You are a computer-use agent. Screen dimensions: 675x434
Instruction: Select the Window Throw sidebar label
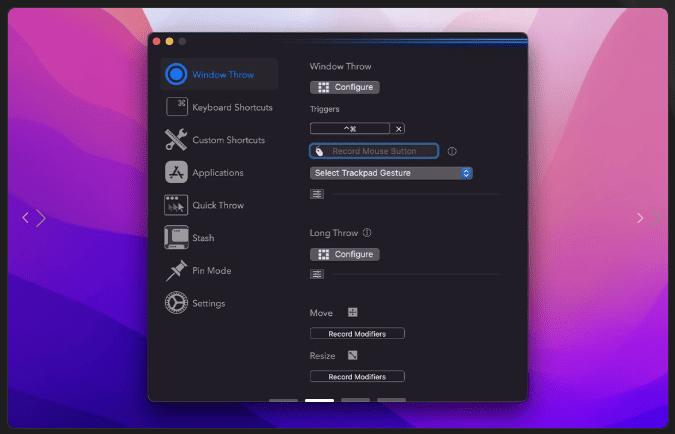point(223,74)
